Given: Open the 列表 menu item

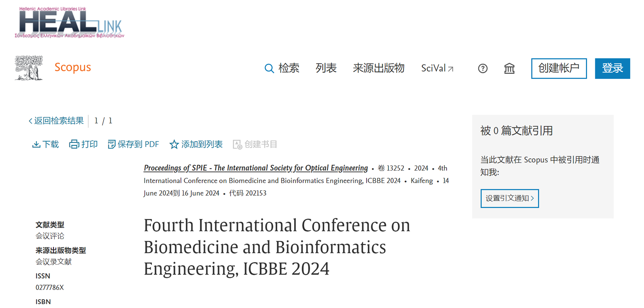Looking at the screenshot, I should coord(326,68).
